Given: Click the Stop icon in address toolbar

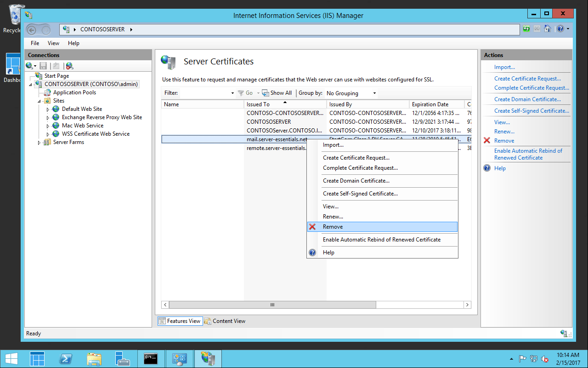Looking at the screenshot, I should click(537, 29).
